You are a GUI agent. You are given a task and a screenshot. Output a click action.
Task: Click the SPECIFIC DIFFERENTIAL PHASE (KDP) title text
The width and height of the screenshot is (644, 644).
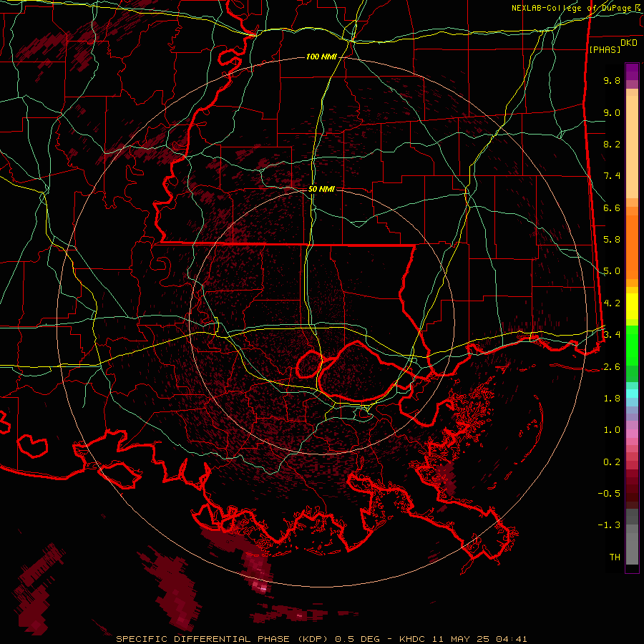223,639
